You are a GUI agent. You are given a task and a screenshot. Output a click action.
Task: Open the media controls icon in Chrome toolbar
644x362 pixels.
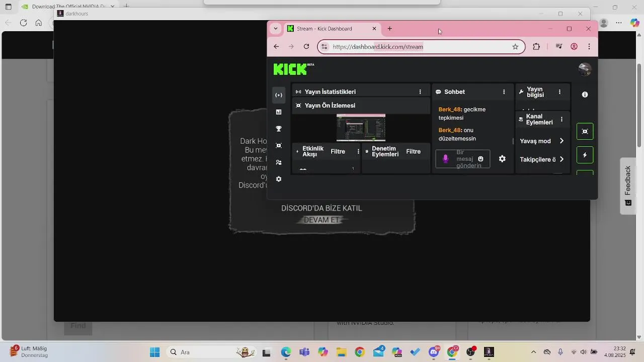tap(559, 47)
